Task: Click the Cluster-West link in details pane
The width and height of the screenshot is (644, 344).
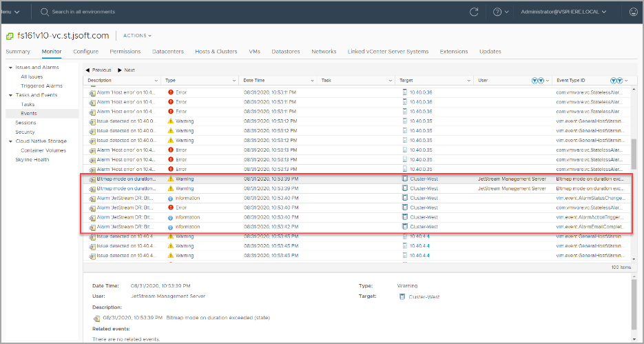Action: click(x=424, y=296)
